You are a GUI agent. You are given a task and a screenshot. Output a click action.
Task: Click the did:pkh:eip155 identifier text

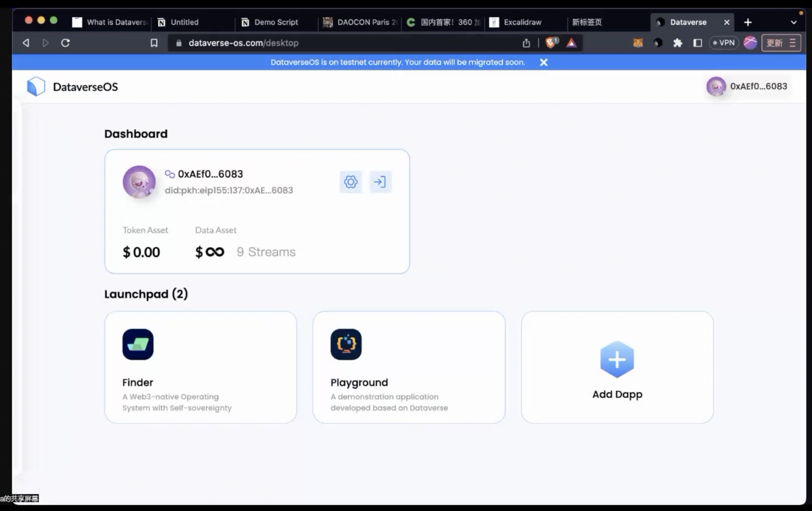(229, 190)
